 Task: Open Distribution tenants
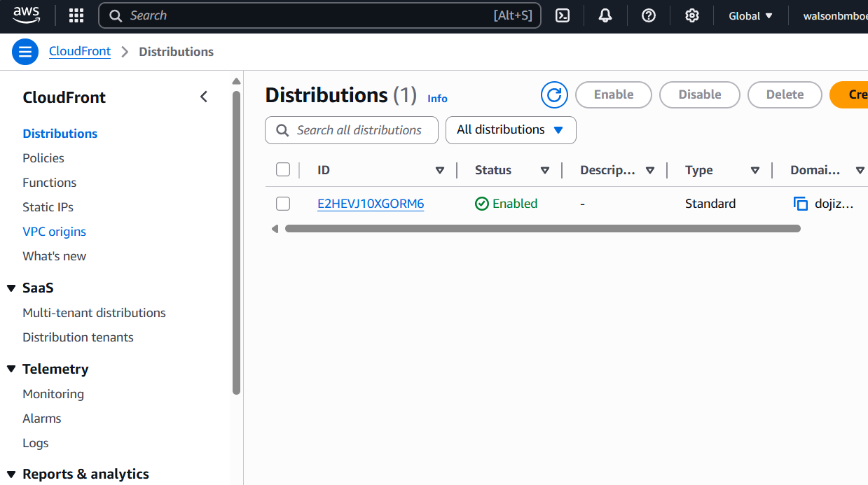[x=78, y=337]
